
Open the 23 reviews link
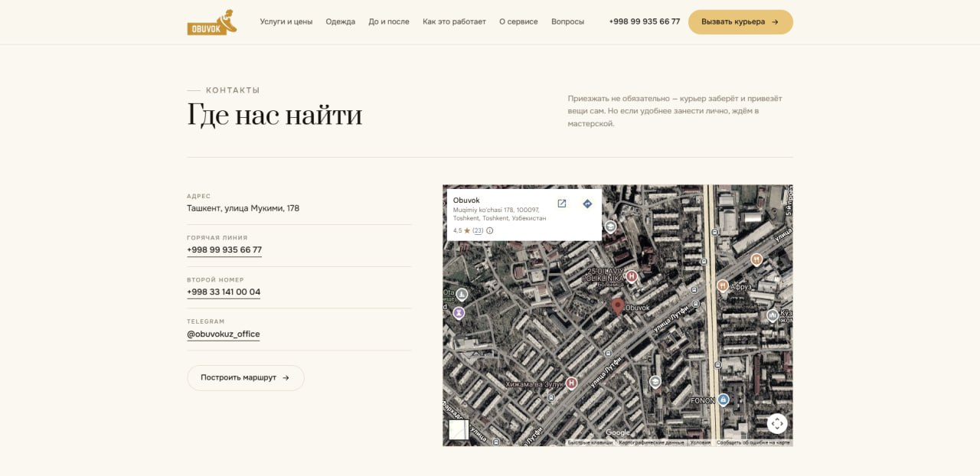click(478, 230)
